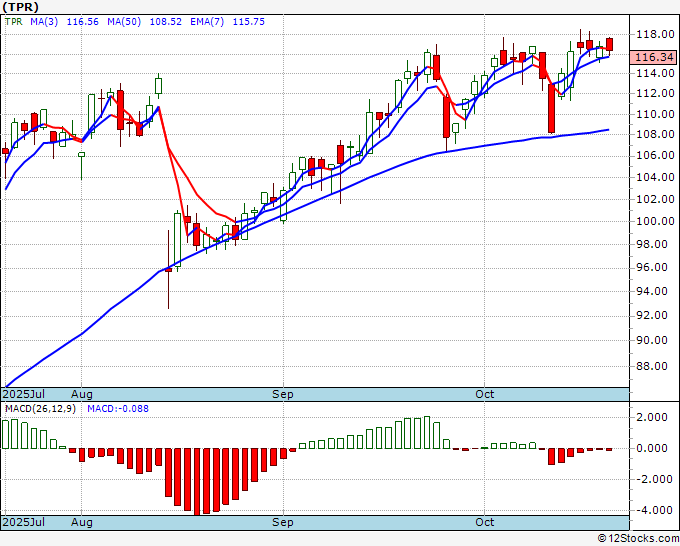Click the 110.00 price axis label
The image size is (680, 546).
(655, 114)
